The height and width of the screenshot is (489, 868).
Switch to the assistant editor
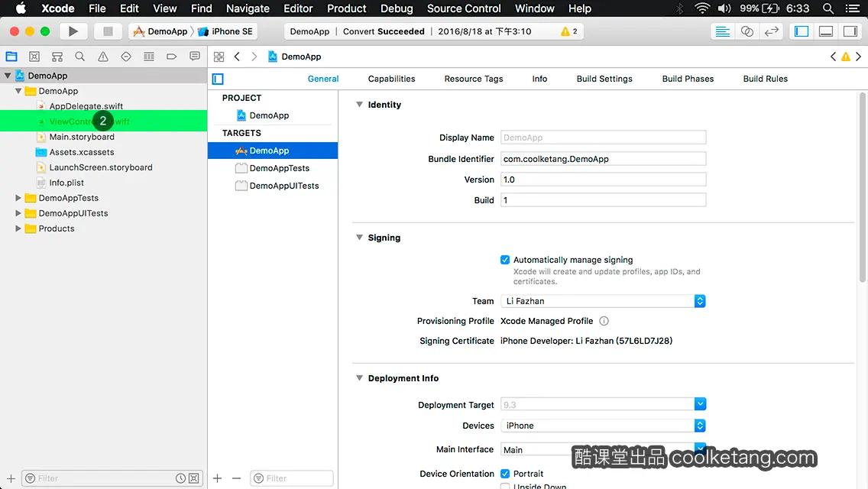[x=747, y=31]
